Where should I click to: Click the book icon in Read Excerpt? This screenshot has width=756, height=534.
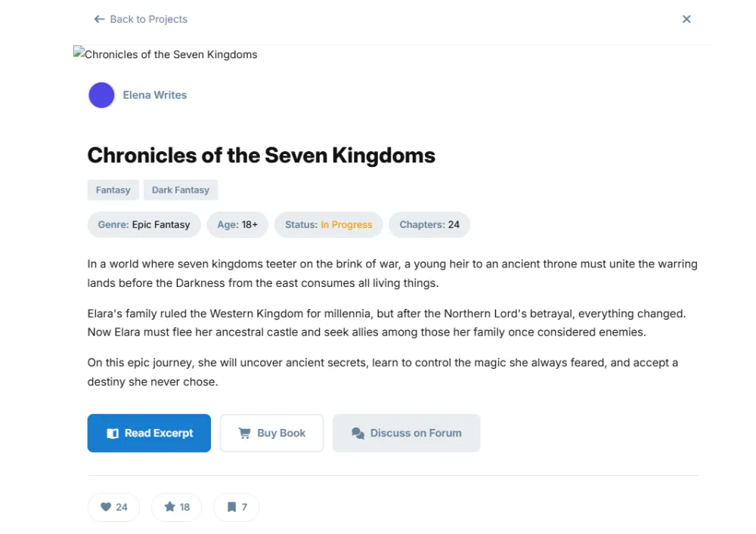point(113,434)
